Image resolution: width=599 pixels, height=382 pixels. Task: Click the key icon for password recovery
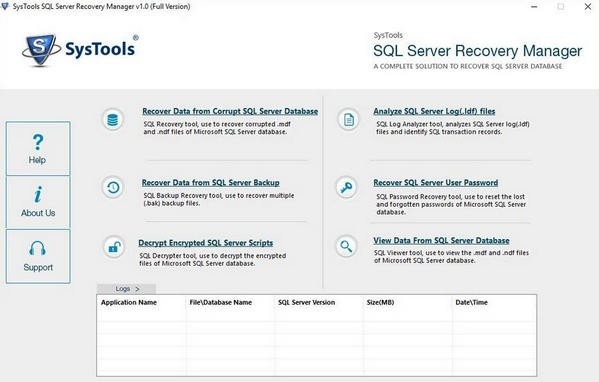pyautogui.click(x=346, y=187)
